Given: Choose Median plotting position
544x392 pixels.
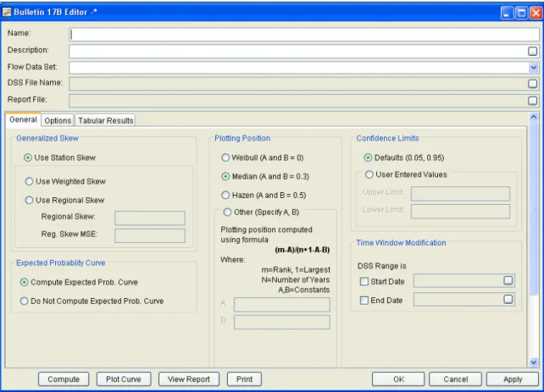Looking at the screenshot, I should (265, 176).
